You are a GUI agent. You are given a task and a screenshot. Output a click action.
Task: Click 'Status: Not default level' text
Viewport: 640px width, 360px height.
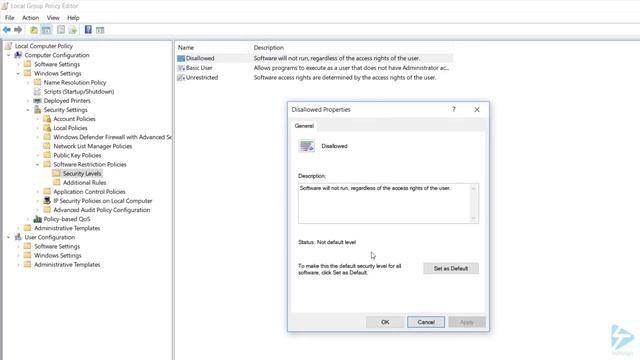(x=327, y=242)
